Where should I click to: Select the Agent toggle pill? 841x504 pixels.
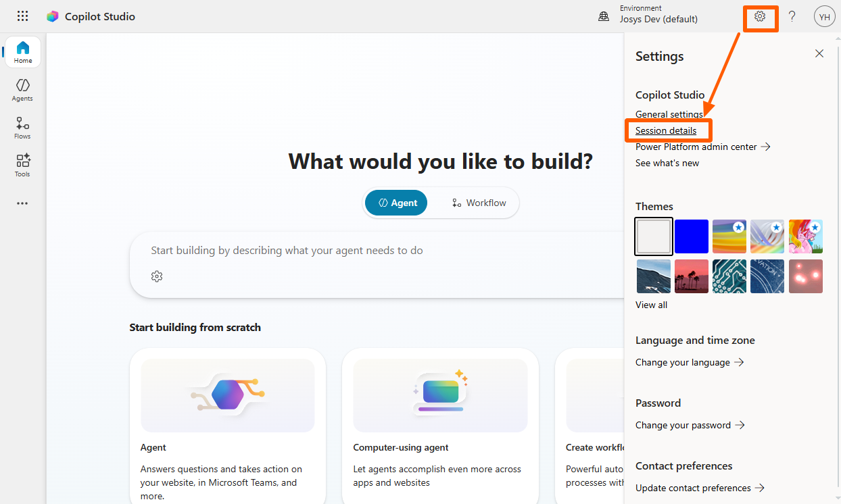tap(396, 203)
